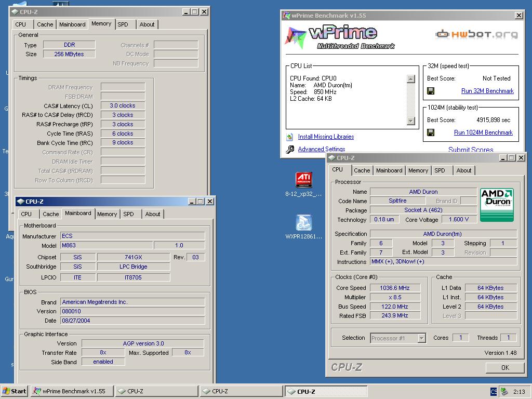
Task: Switch to the SPD tab in the front CPU-Z window
Action: point(440,170)
